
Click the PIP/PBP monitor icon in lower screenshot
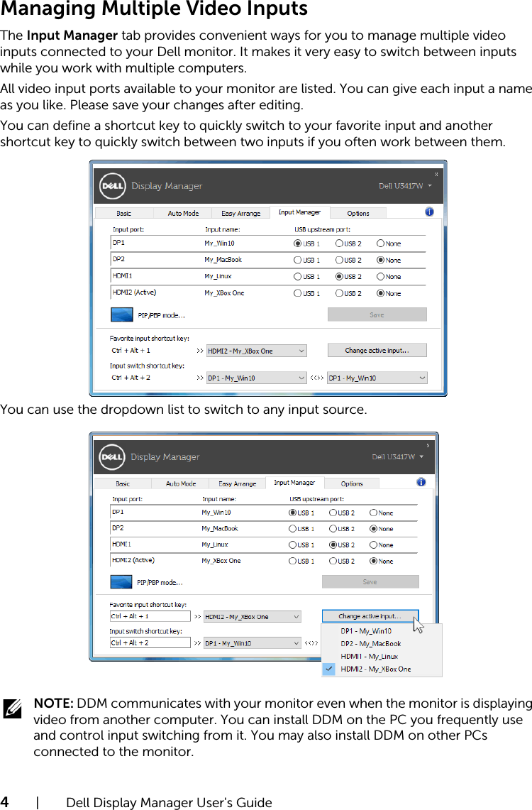[121, 581]
